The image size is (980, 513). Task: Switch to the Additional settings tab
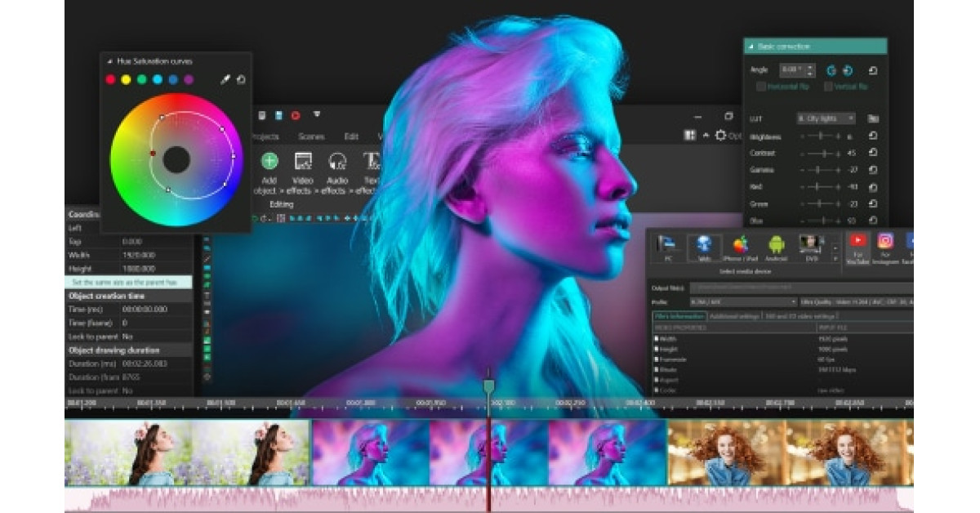coord(735,317)
